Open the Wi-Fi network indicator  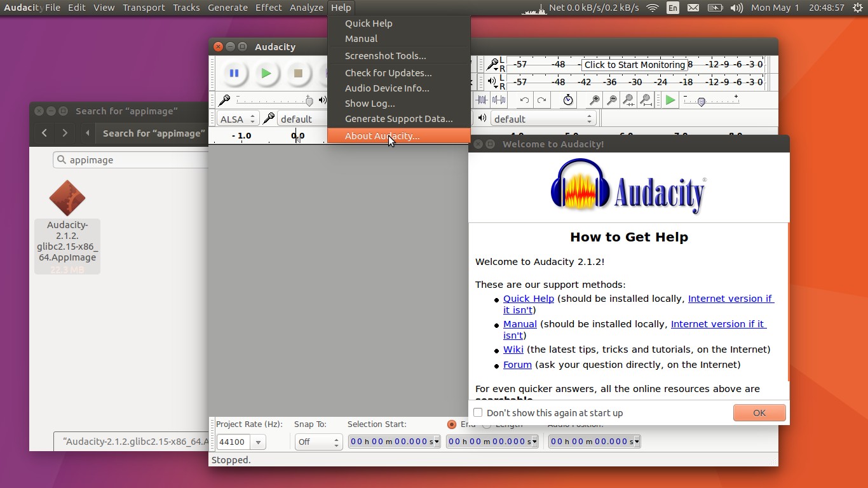652,8
